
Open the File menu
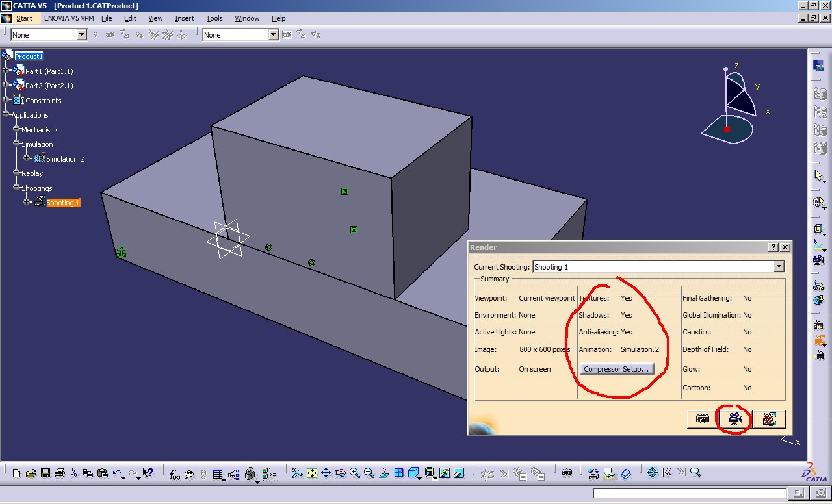(x=107, y=18)
